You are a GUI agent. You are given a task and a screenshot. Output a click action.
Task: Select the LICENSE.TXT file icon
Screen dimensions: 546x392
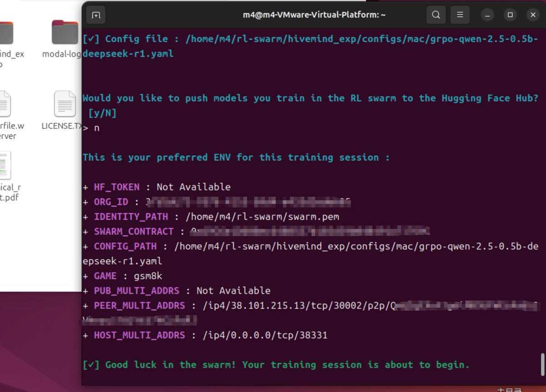65,104
